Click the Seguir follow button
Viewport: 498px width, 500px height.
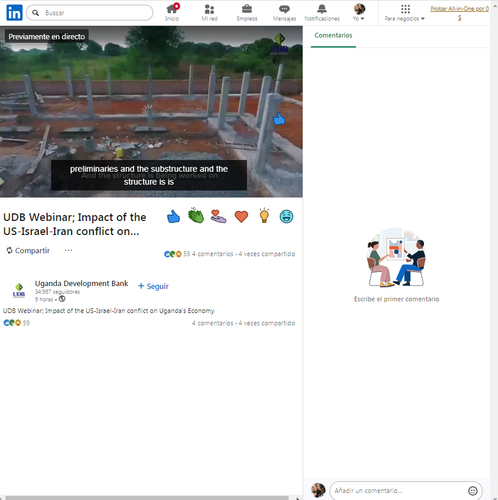(153, 286)
